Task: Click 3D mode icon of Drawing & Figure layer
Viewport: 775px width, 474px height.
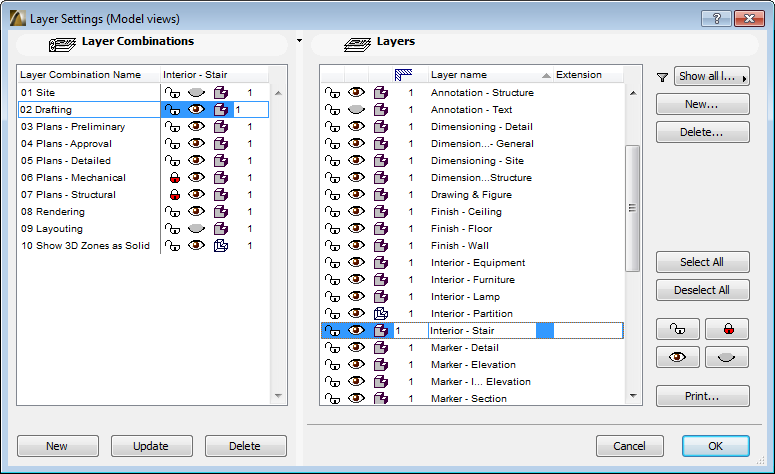Action: (381, 195)
